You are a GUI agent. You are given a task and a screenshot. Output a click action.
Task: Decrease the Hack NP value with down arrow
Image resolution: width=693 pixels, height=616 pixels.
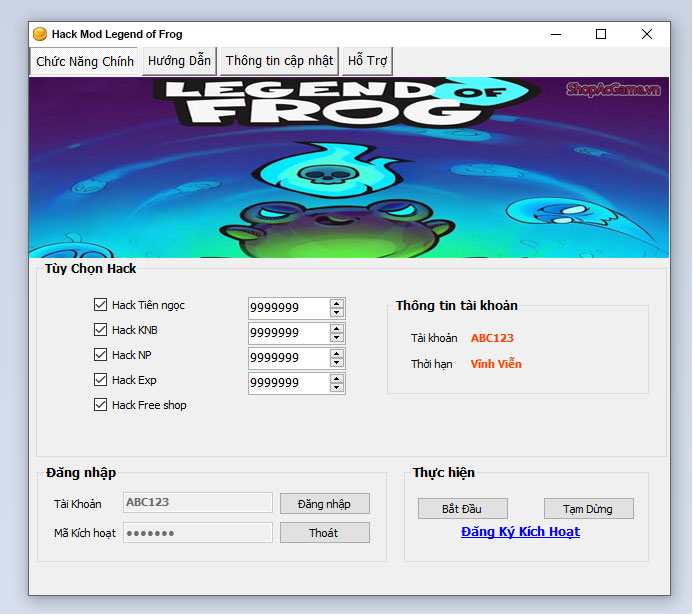point(337,363)
